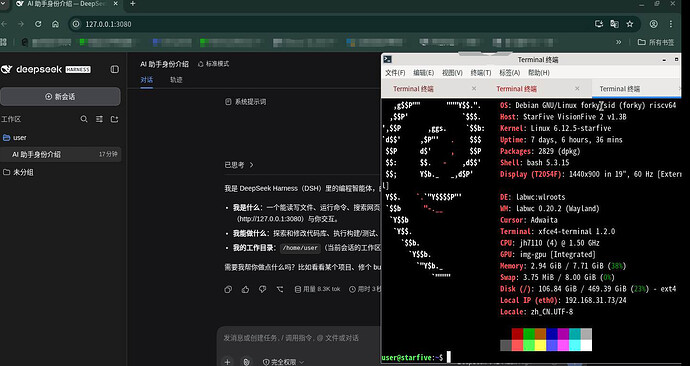
Task: Search the workspace using magnifier icon
Action: 84,119
